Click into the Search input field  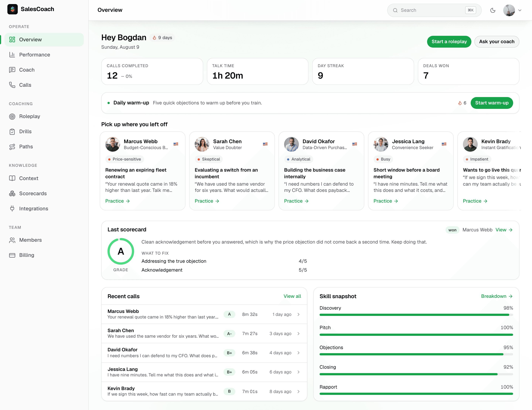434,10
